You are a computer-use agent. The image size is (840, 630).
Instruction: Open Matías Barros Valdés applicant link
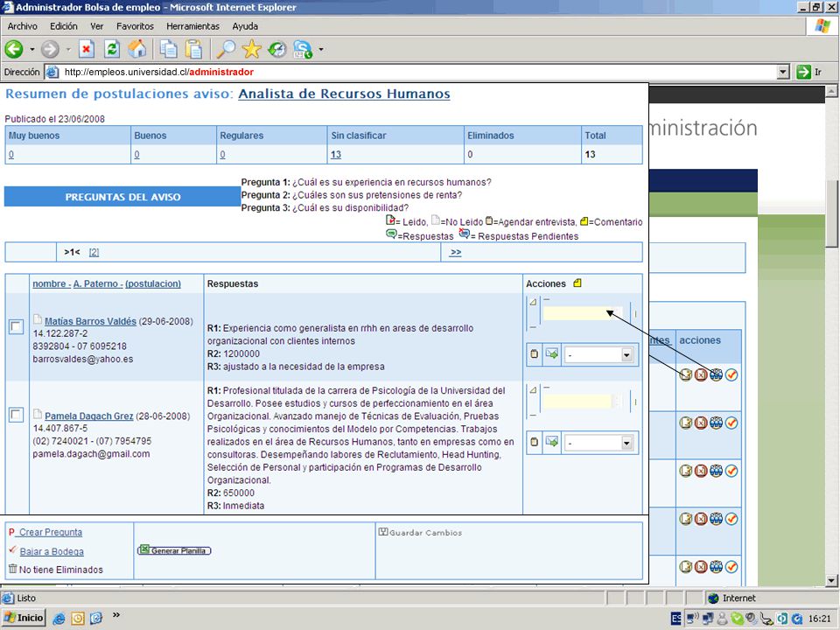point(90,321)
